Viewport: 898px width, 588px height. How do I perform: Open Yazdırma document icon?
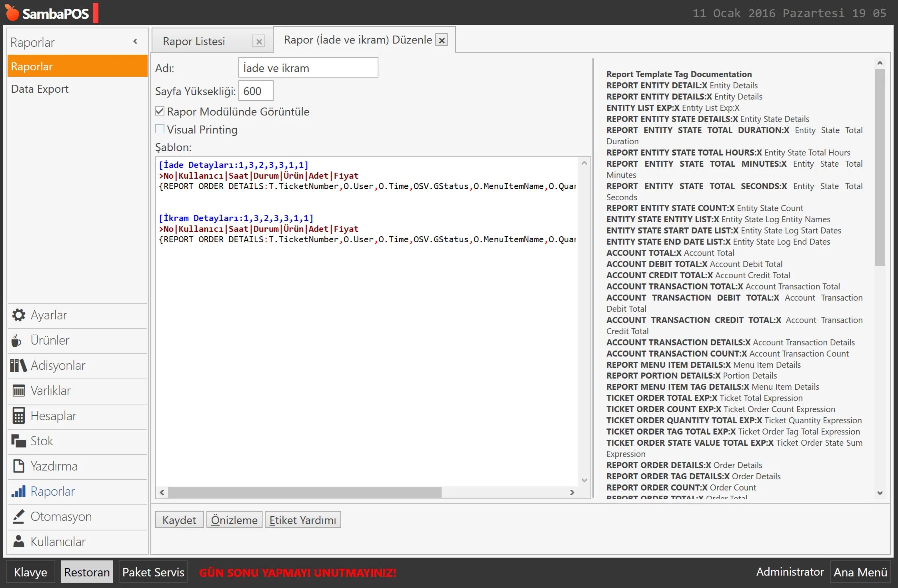tap(18, 466)
